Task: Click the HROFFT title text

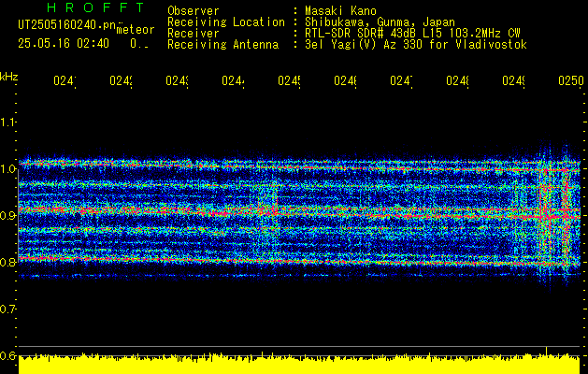Action: coord(95,7)
